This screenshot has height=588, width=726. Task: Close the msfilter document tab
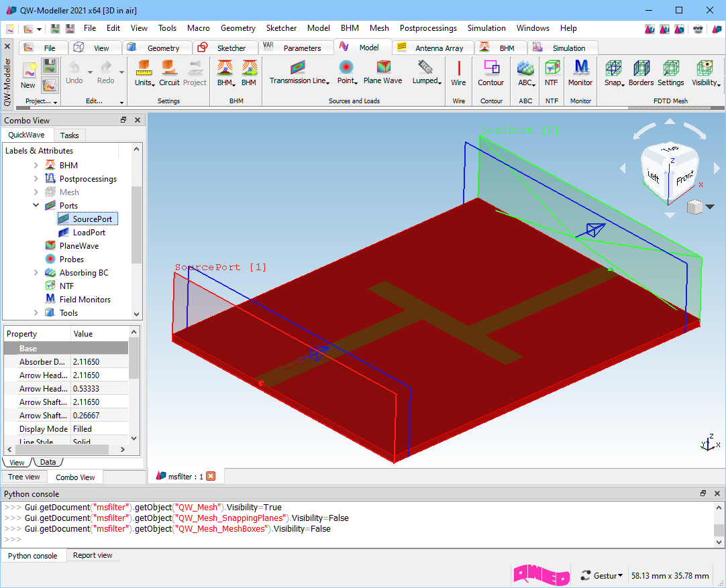click(211, 476)
